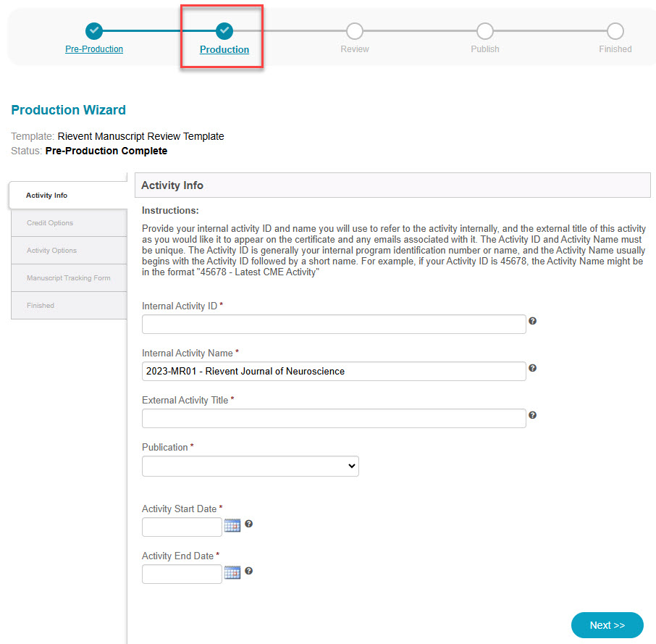656x644 pixels.
Task: Show help for Activity Start Date
Action: tap(248, 524)
